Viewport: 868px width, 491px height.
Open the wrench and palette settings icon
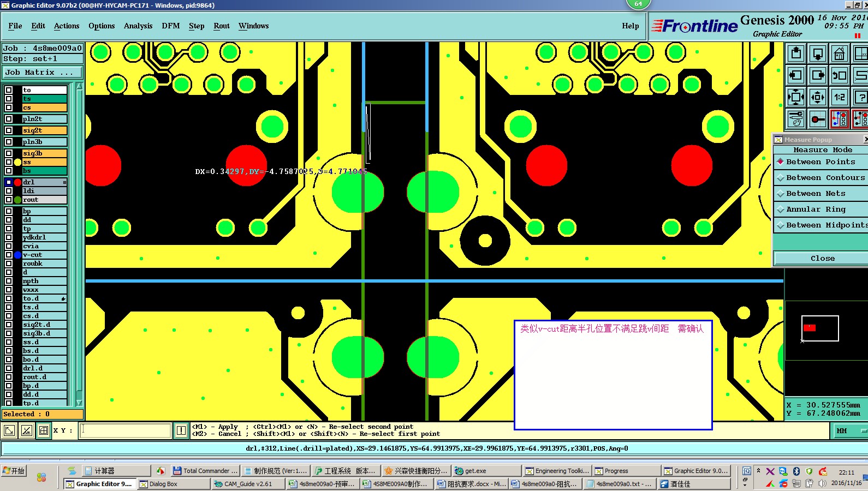click(x=796, y=119)
